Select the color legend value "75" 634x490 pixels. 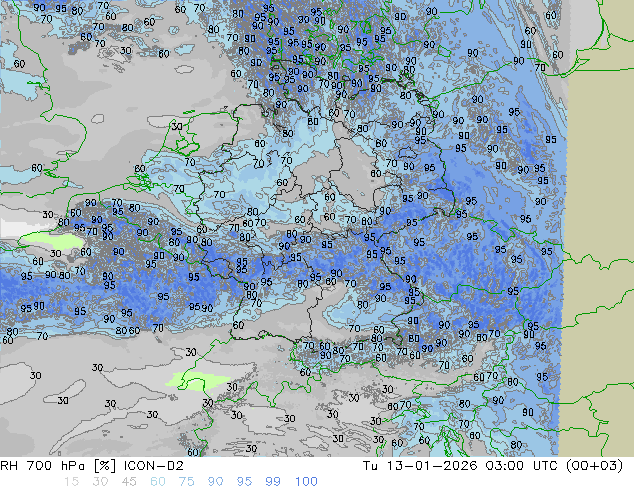(186, 482)
